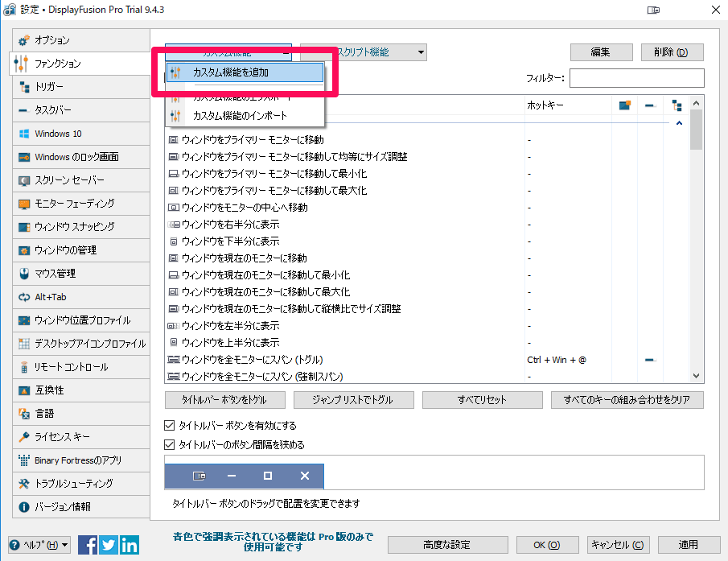
Task: Click minimize button in titlebar preview
Action: (x=232, y=476)
